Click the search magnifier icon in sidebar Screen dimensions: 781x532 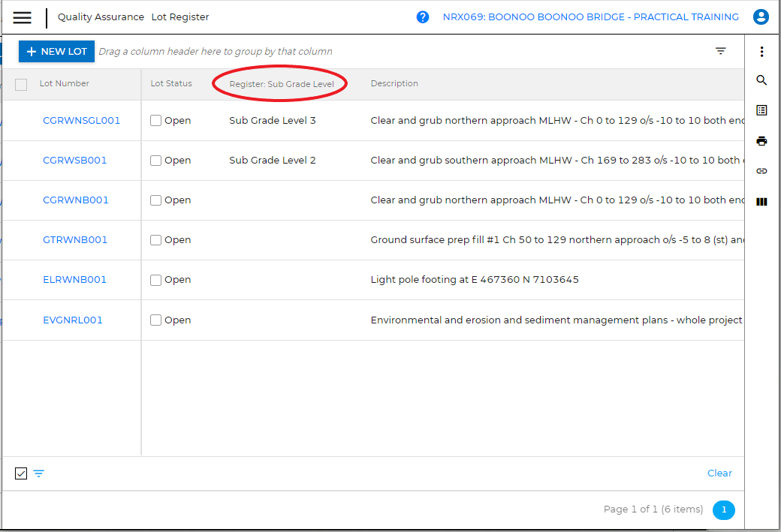761,80
